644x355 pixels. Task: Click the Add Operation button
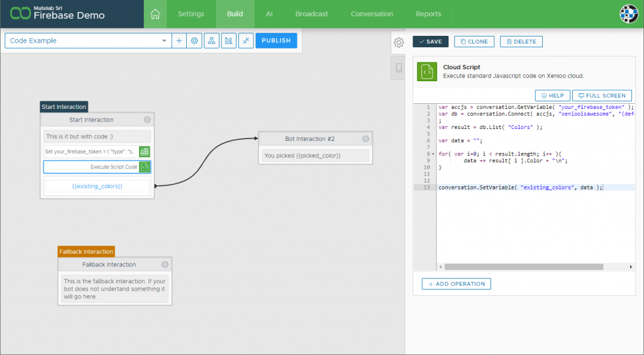[x=456, y=284]
